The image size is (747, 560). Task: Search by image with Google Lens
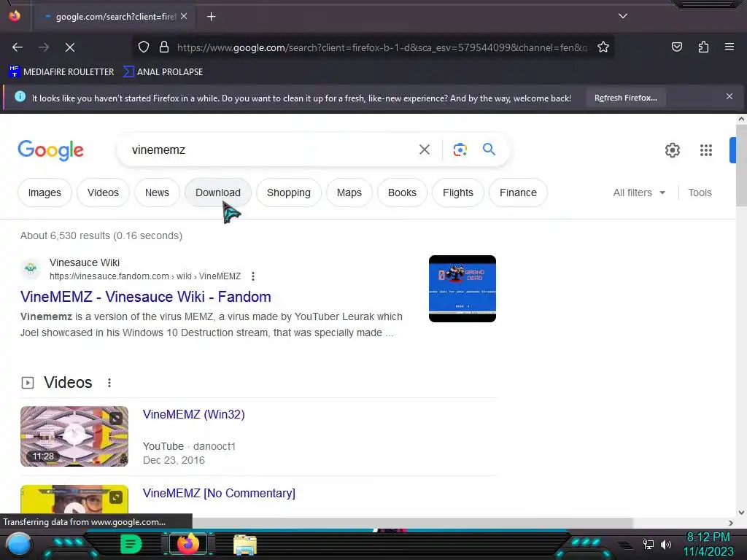[x=460, y=149]
